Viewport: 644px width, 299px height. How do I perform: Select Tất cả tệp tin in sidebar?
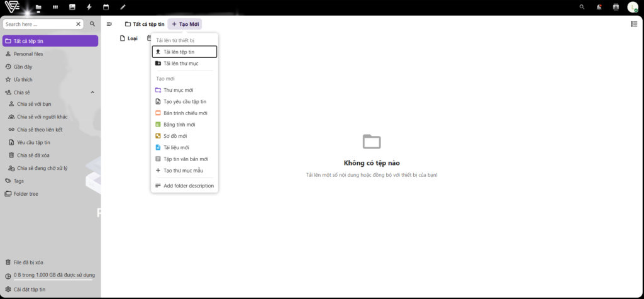pyautogui.click(x=50, y=41)
